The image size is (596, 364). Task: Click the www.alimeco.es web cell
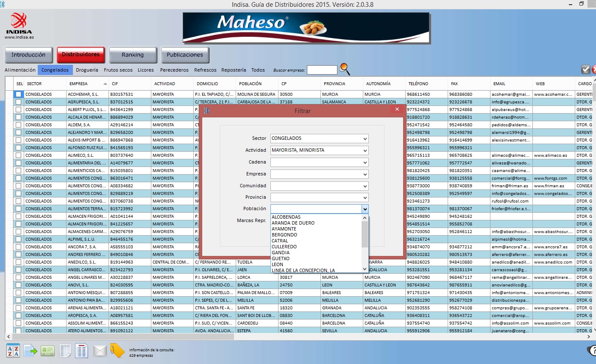tap(554, 156)
